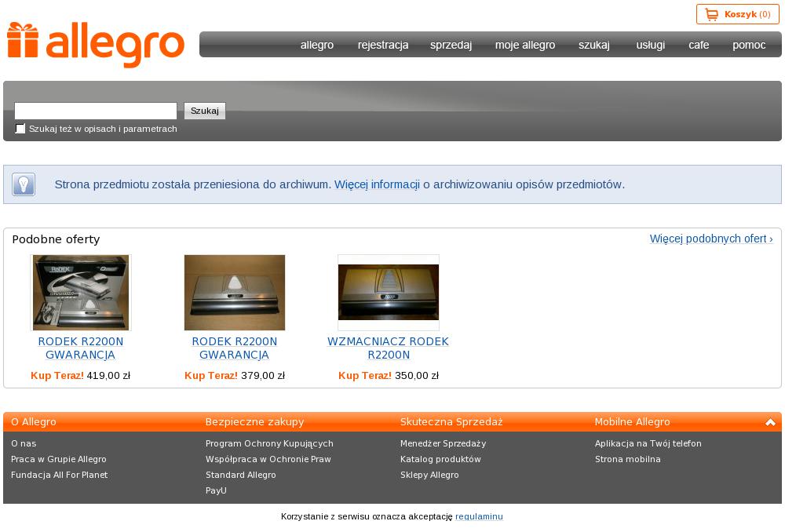
Task: Open rejestracja in the navigation bar
Action: pyautogui.click(x=383, y=45)
